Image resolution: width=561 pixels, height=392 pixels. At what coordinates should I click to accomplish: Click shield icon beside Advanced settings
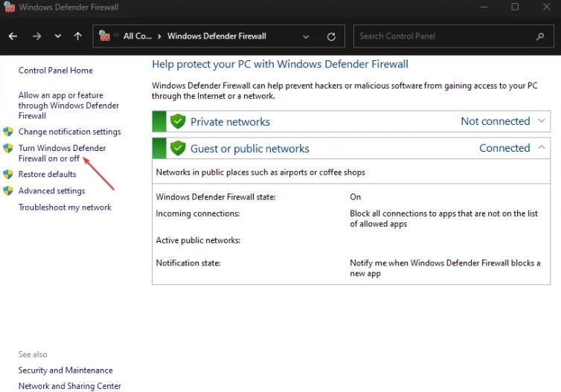(8, 190)
